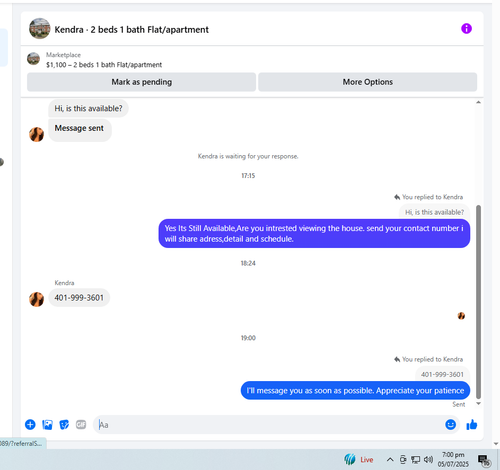Click the taskbar volume speaker icon
Screen dimensions: 500x470
click(x=428, y=460)
